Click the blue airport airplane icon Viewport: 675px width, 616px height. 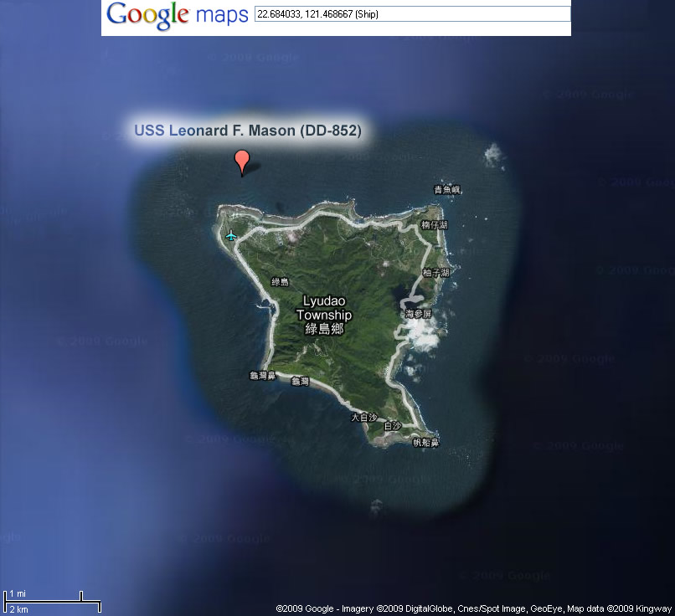coord(231,235)
